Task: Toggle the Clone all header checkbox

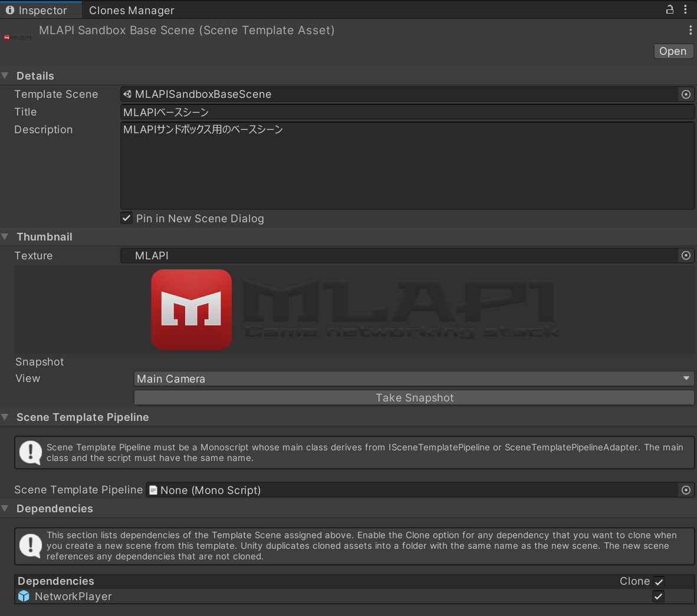Action: pos(659,581)
